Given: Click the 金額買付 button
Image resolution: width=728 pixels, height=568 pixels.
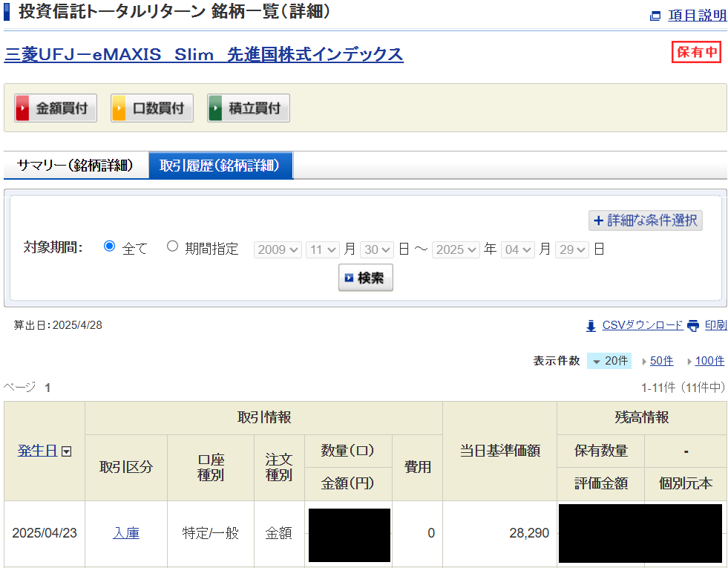Looking at the screenshot, I should point(56,108).
